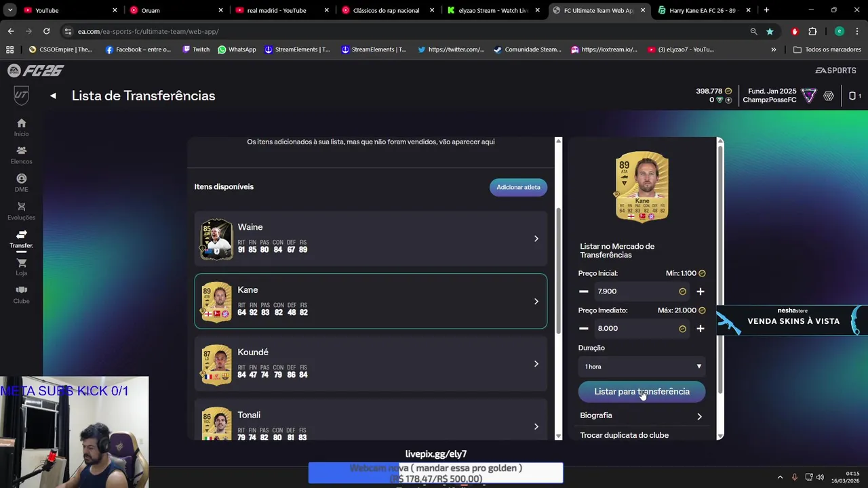This screenshot has width=868, height=488.
Task: Open the Kane player row chevron
Action: [x=536, y=302]
